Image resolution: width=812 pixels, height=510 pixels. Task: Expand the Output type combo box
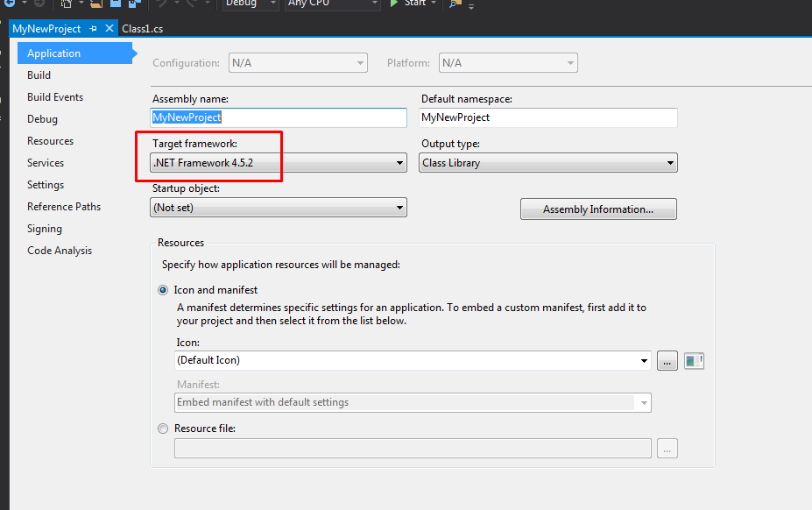pos(547,163)
